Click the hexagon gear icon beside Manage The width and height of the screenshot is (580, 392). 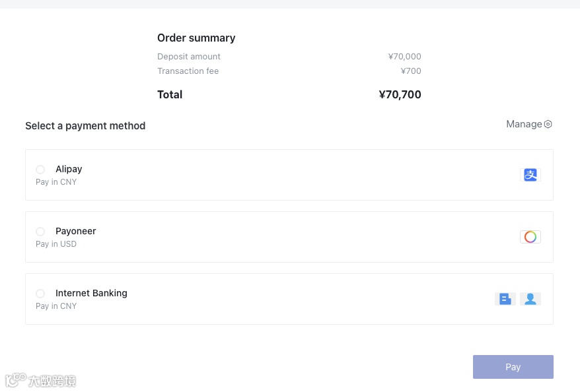pos(548,124)
